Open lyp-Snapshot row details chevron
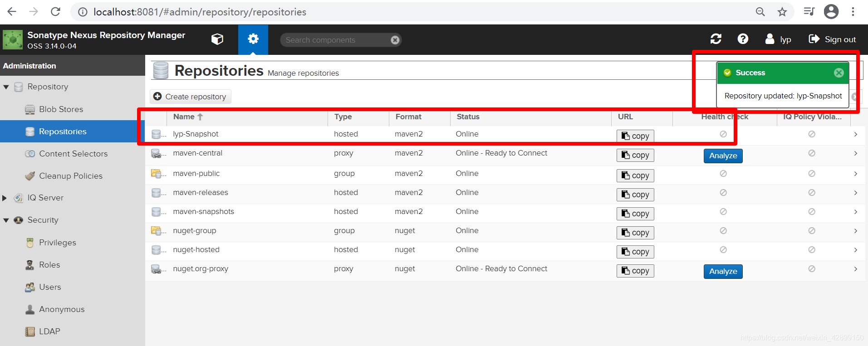The height and width of the screenshot is (346, 868). tap(856, 134)
